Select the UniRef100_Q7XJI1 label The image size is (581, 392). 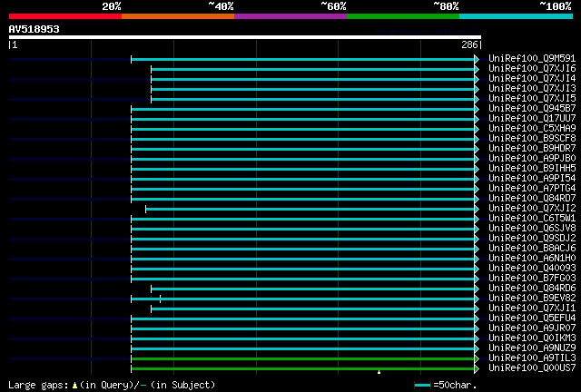[x=532, y=309]
